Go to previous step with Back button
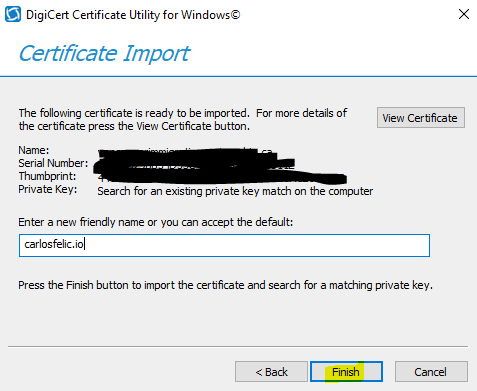 tap(271, 372)
